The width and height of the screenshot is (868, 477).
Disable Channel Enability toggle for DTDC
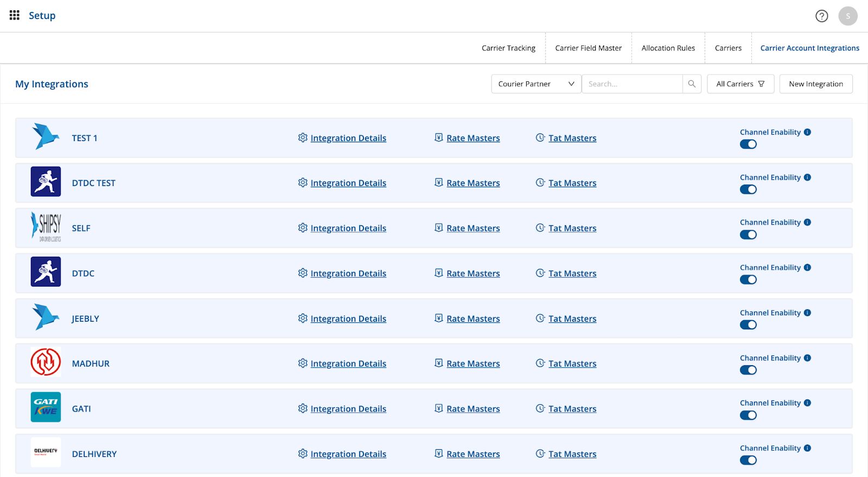(748, 280)
